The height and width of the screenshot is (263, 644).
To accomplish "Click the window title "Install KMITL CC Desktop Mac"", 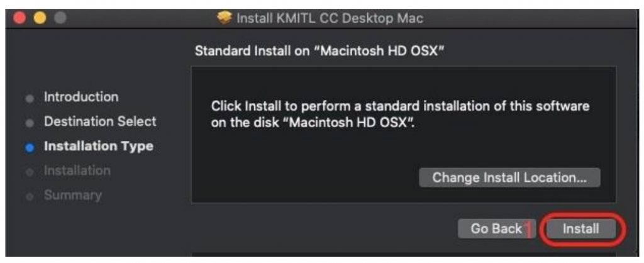I will click(x=329, y=18).
